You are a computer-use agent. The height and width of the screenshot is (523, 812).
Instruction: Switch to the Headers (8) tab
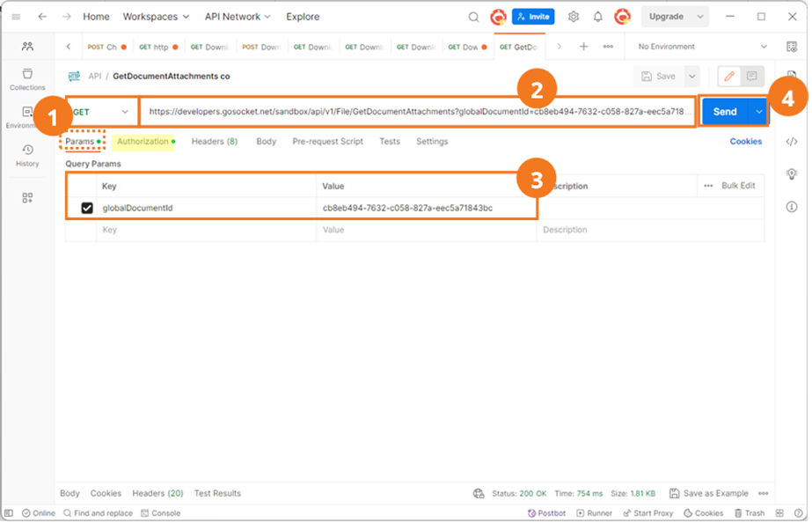pos(215,142)
